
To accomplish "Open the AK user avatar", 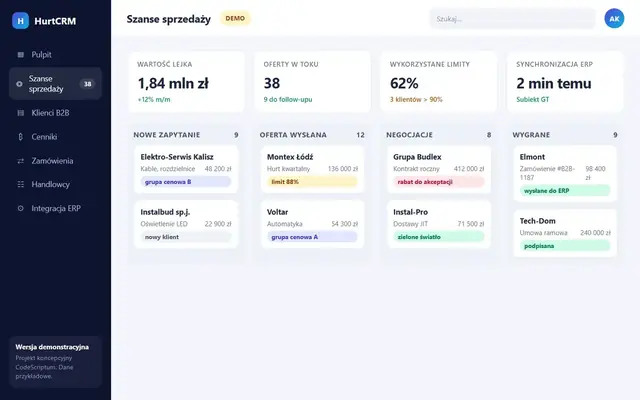I will (x=614, y=18).
